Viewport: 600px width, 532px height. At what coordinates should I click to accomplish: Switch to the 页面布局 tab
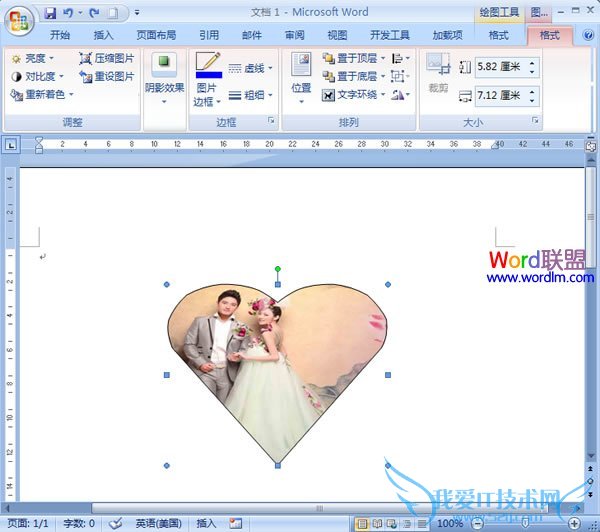(156, 35)
